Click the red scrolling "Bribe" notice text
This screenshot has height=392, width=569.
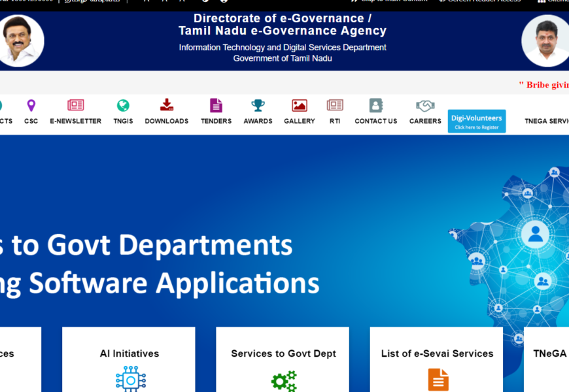(x=543, y=85)
